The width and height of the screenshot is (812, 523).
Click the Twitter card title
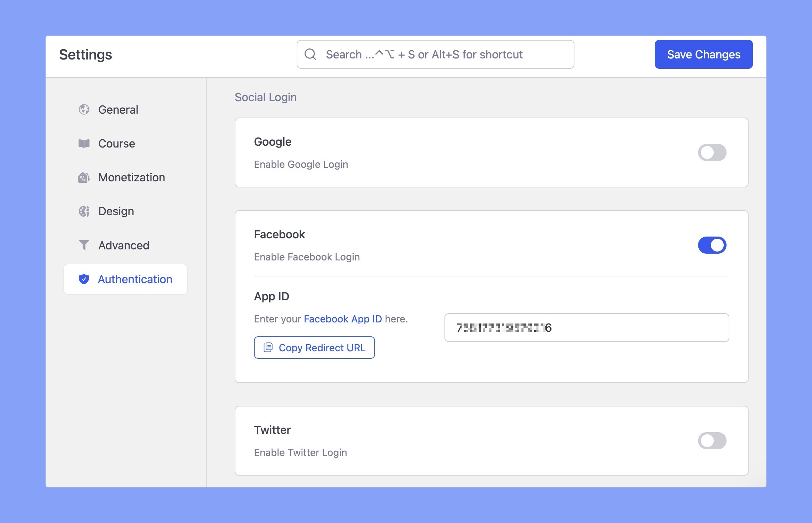pos(272,430)
